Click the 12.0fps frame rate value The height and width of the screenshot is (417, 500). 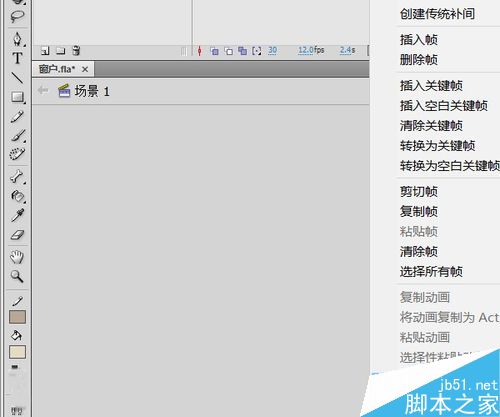[311, 50]
